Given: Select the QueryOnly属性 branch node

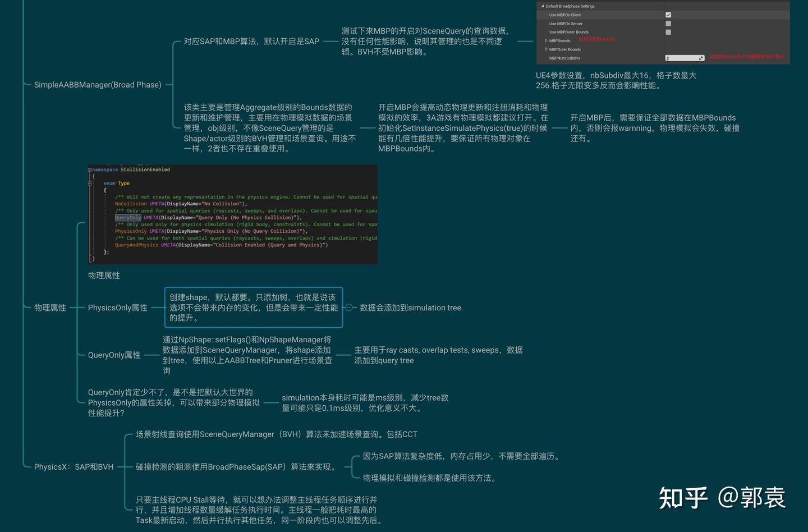Looking at the screenshot, I should point(114,355).
